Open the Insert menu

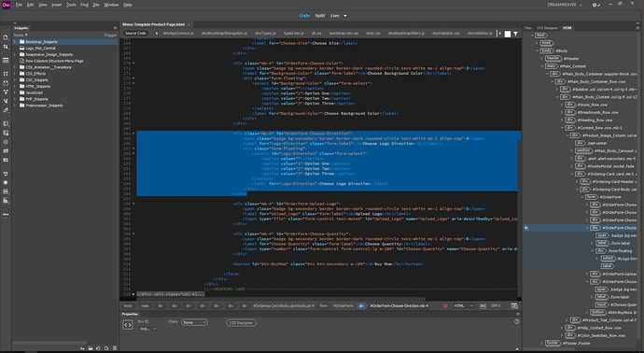[57, 5]
